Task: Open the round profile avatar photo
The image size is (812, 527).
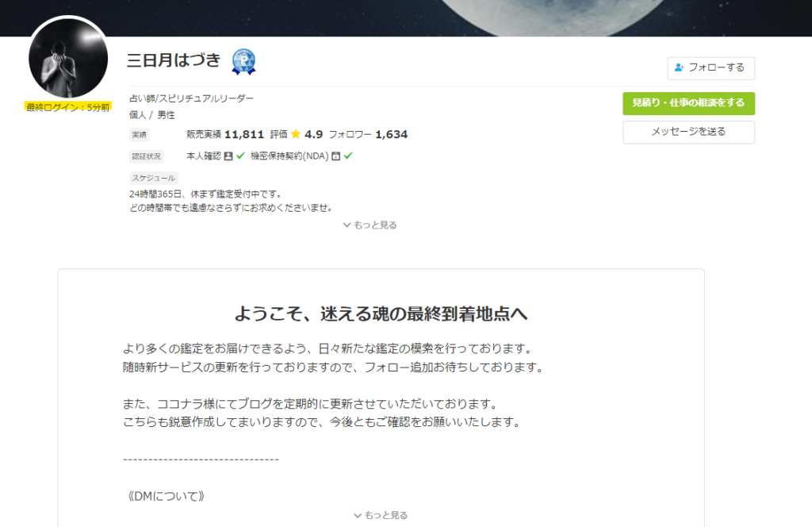Action: [68, 57]
